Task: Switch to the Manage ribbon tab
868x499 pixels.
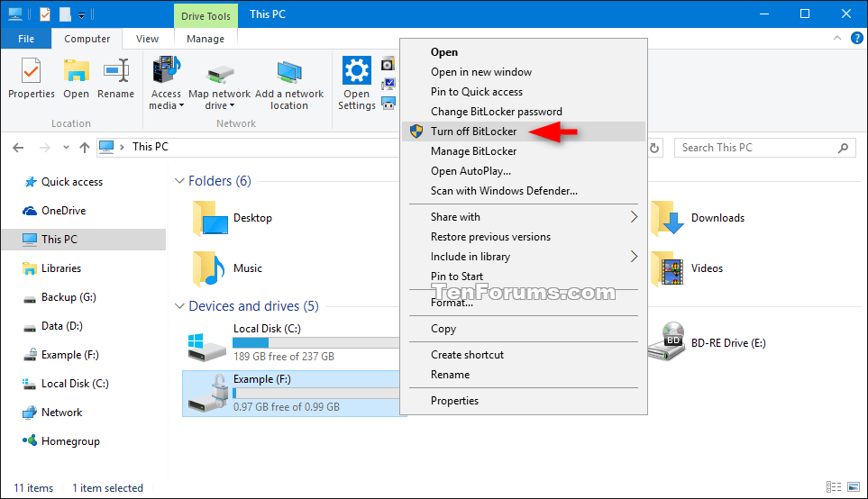Action: pyautogui.click(x=206, y=39)
